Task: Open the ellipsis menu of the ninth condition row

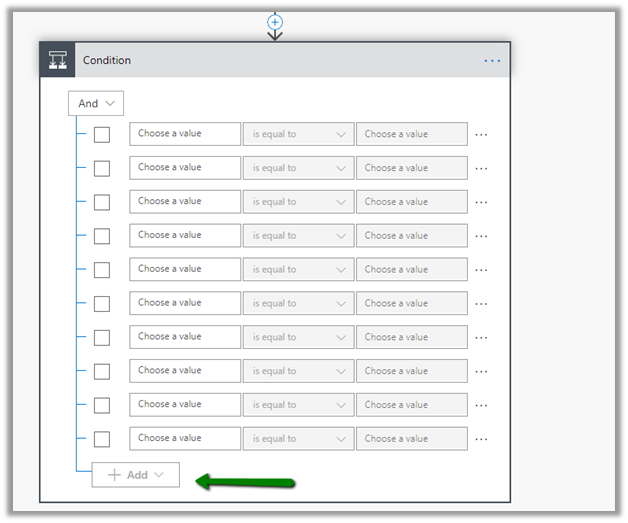Action: pyautogui.click(x=481, y=405)
